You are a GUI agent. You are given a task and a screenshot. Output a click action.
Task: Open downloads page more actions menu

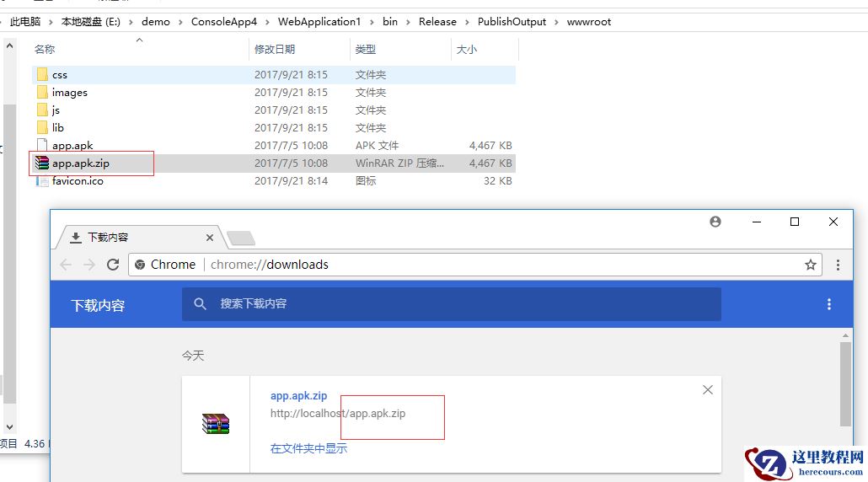coord(828,304)
